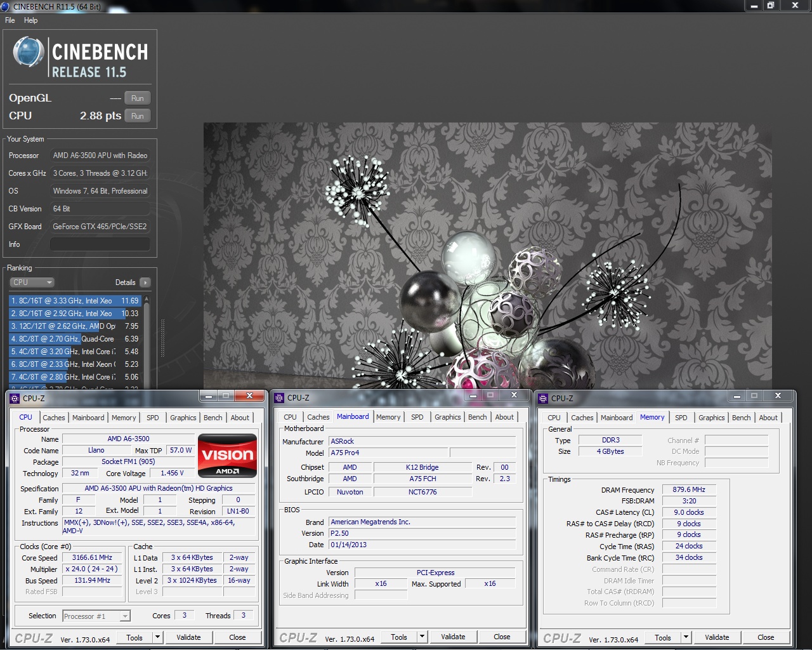Click the Details arrow button in Ranking
The image size is (812, 650).
click(145, 282)
